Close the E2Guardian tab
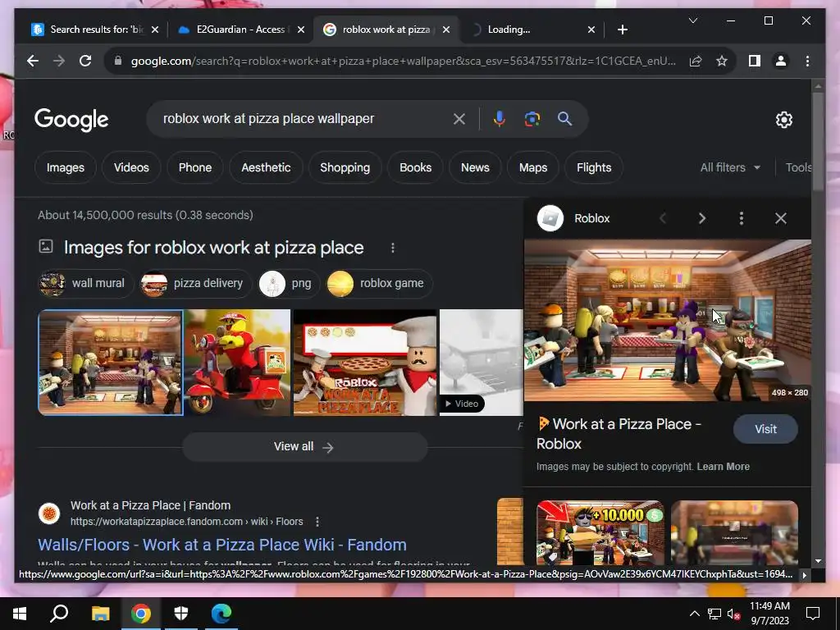 301,30
